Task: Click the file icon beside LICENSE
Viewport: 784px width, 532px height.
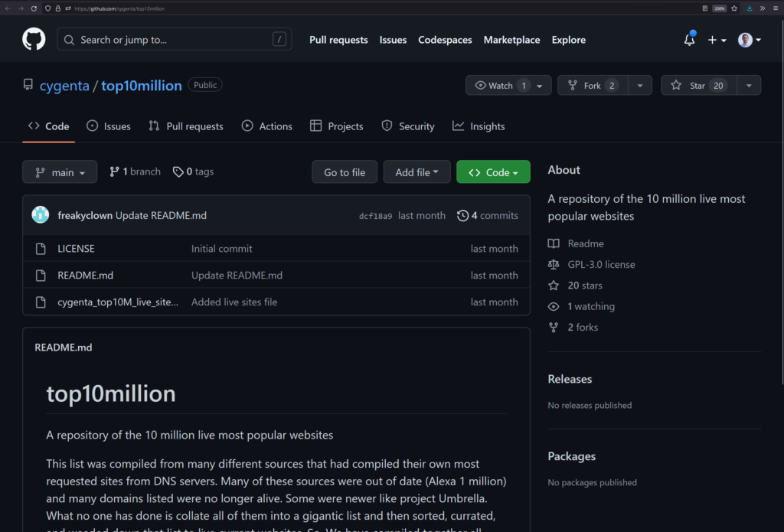Action: tap(41, 249)
